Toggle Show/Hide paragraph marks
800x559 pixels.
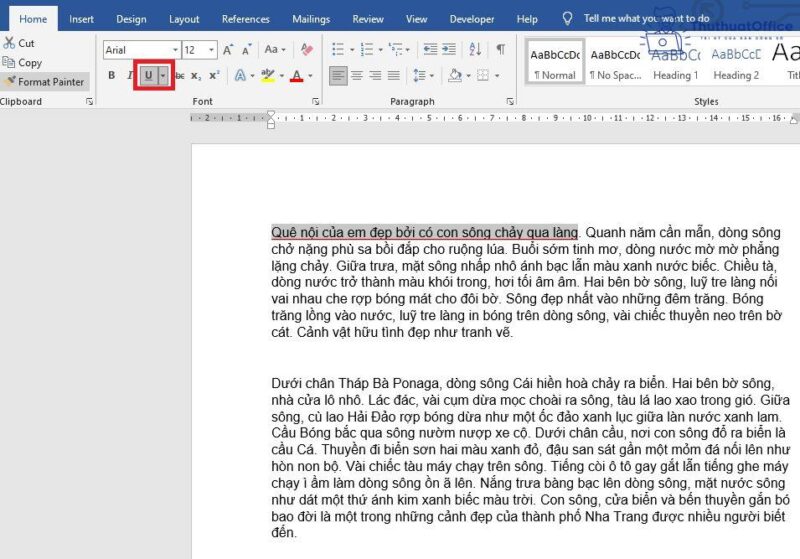(501, 49)
